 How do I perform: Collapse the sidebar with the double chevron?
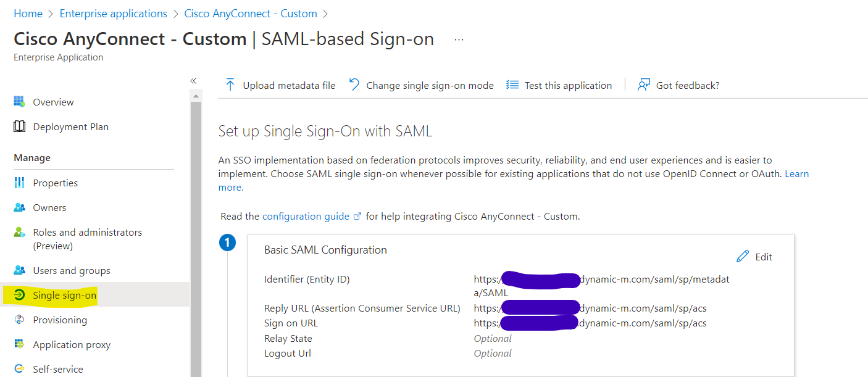click(x=193, y=80)
